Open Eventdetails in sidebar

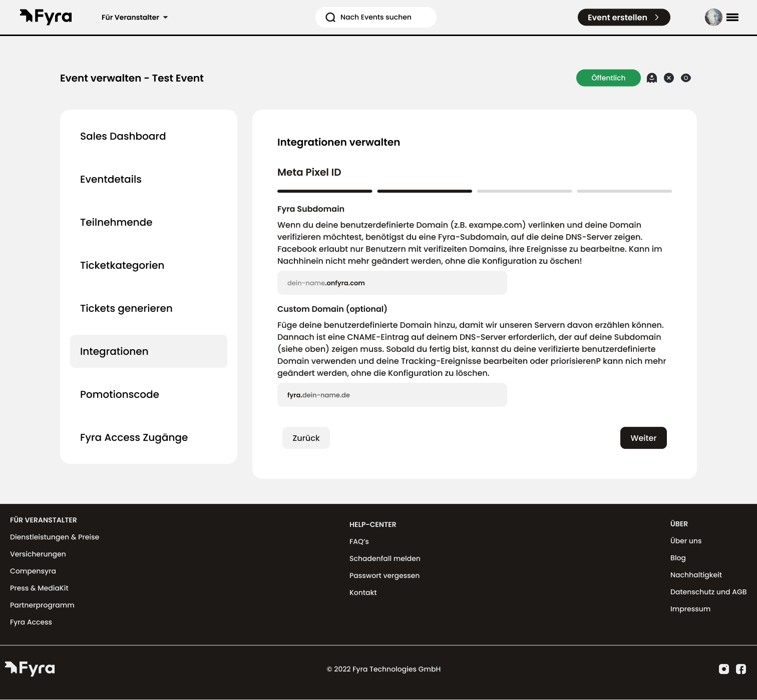point(149,179)
